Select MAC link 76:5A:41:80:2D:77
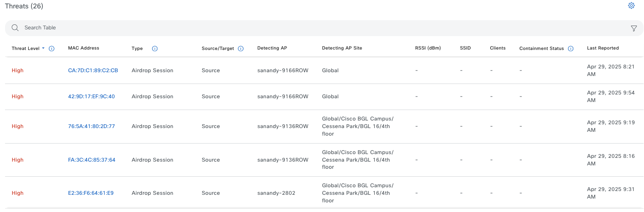The height and width of the screenshot is (212, 644). pyautogui.click(x=91, y=126)
